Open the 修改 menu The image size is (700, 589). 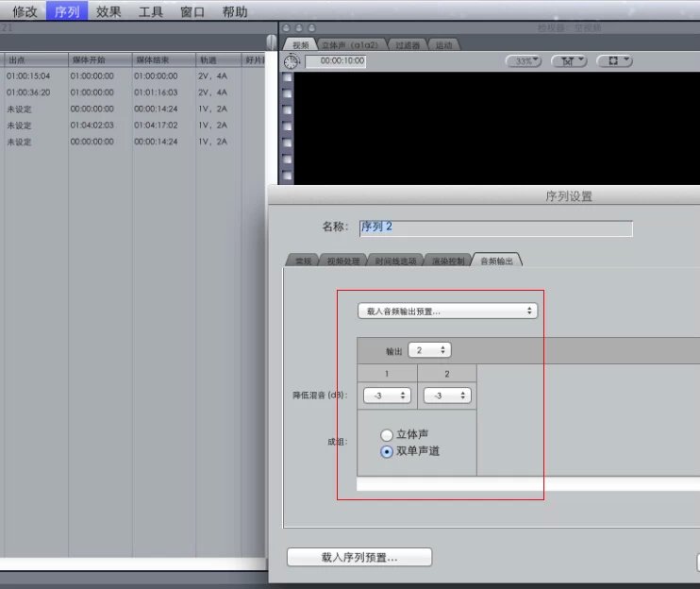pyautogui.click(x=25, y=11)
